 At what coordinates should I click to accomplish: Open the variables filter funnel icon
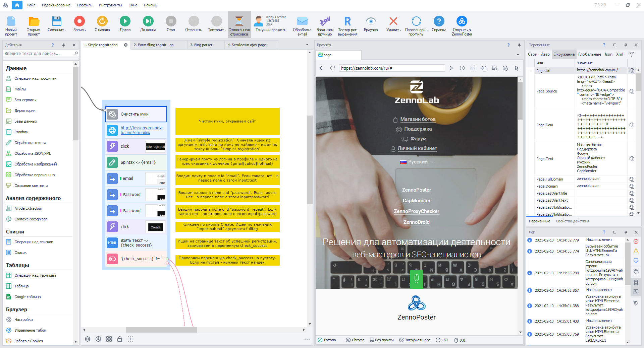click(632, 54)
